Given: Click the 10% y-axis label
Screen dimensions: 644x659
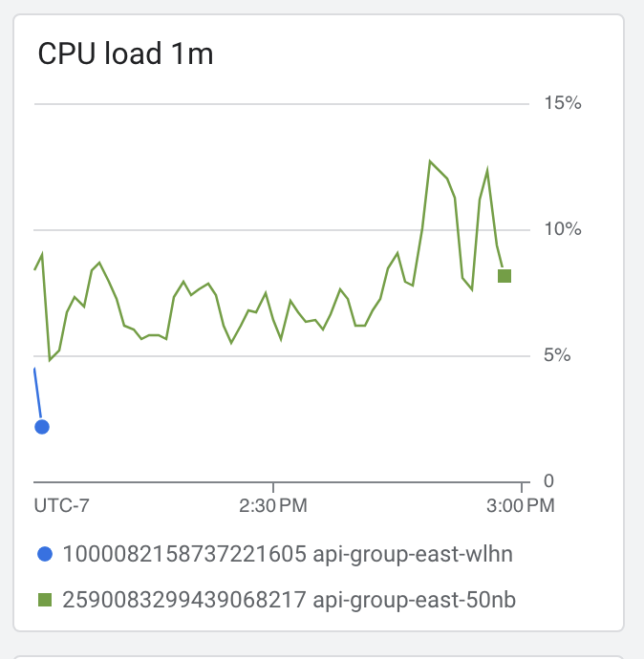Looking at the screenshot, I should pyautogui.click(x=563, y=229).
